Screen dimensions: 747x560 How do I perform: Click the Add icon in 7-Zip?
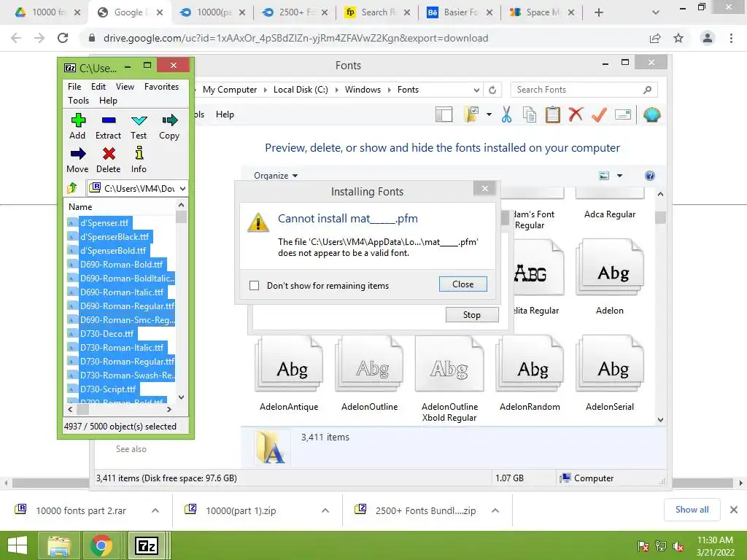click(x=78, y=120)
